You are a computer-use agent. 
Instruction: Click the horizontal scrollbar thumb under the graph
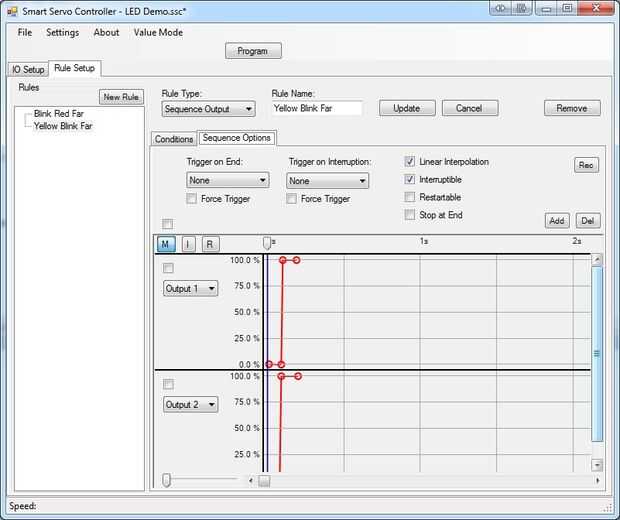pyautogui.click(x=264, y=481)
